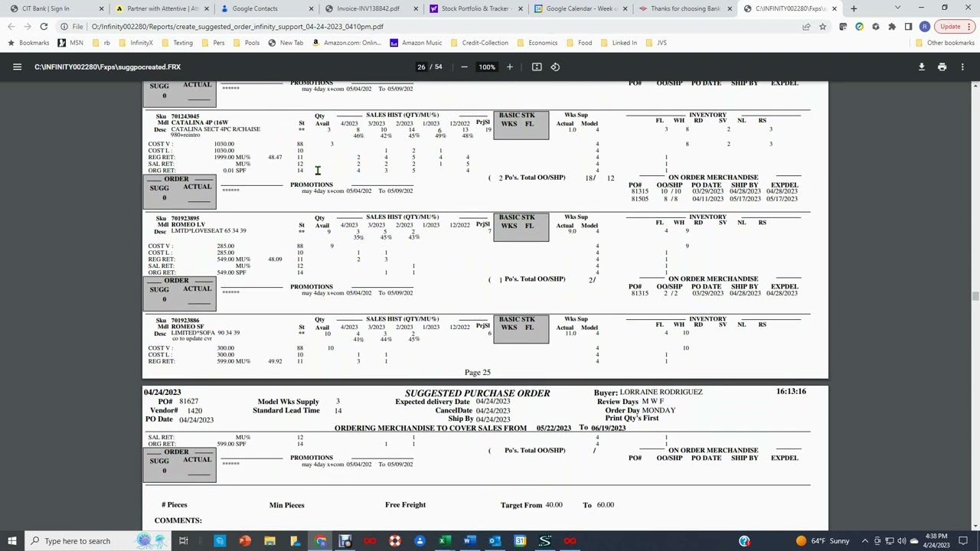Image resolution: width=980 pixels, height=551 pixels.
Task: Open the Other bookmarks folder
Action: [x=944, y=43]
